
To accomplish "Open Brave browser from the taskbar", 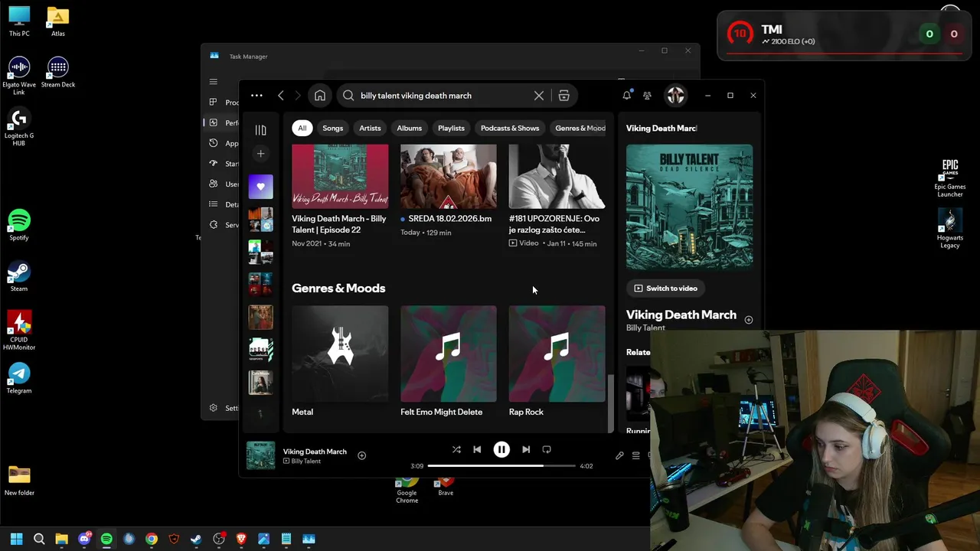I will 241,539.
